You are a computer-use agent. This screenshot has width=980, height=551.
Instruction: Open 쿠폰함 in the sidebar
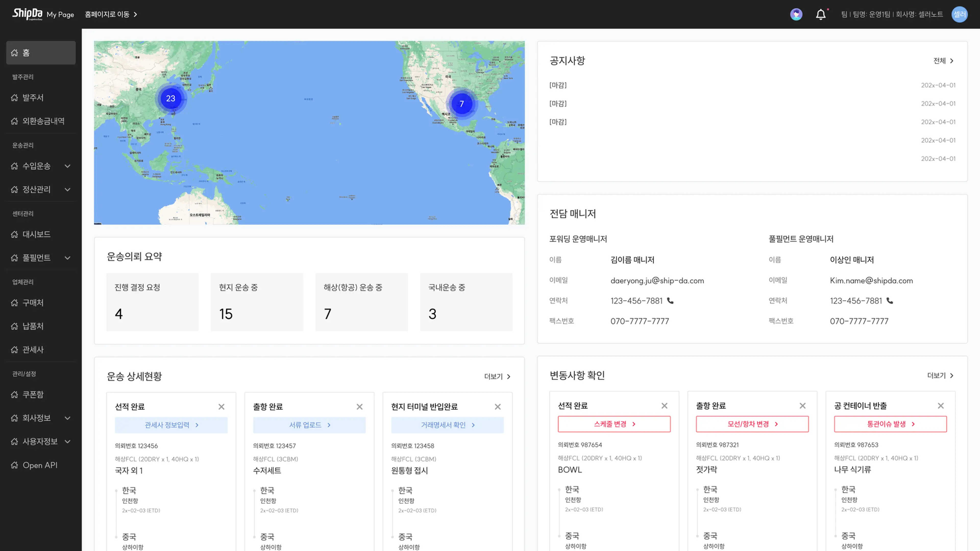click(x=41, y=395)
